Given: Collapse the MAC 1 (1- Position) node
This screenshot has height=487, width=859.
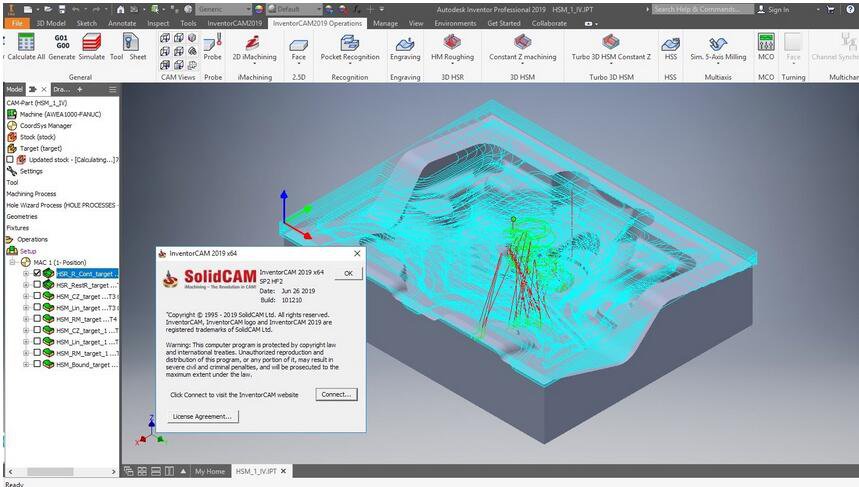Looking at the screenshot, I should (12, 262).
